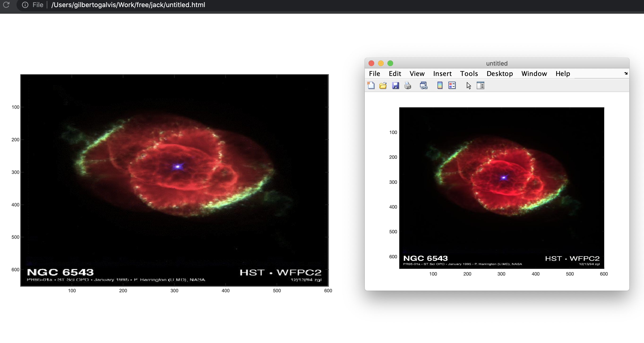
Task: Open the Window menu
Action: pyautogui.click(x=534, y=74)
